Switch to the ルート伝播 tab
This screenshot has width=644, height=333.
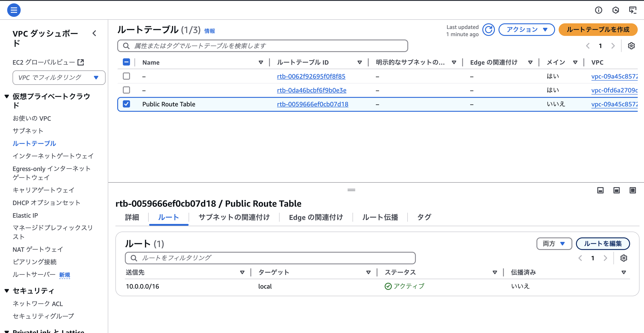380,217
